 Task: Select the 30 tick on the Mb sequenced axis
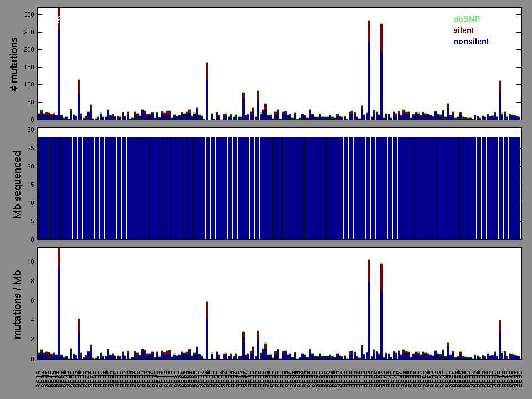click(30, 130)
